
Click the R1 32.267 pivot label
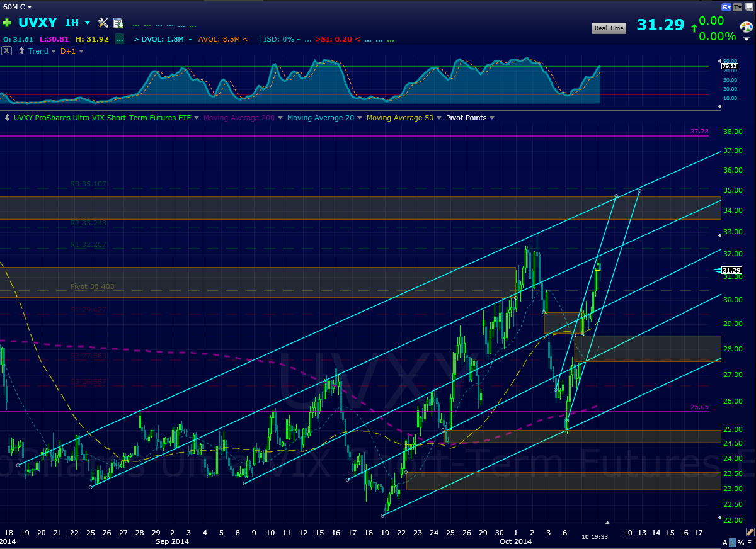[x=88, y=245]
